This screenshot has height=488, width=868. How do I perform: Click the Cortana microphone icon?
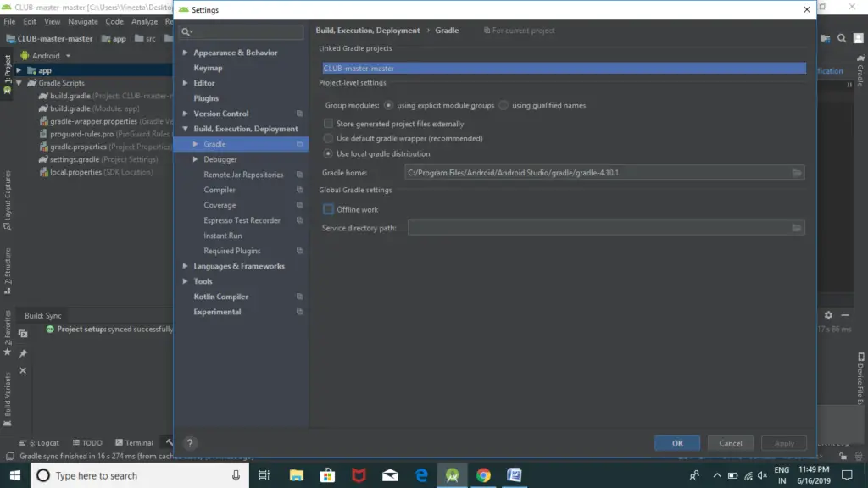pos(236,475)
